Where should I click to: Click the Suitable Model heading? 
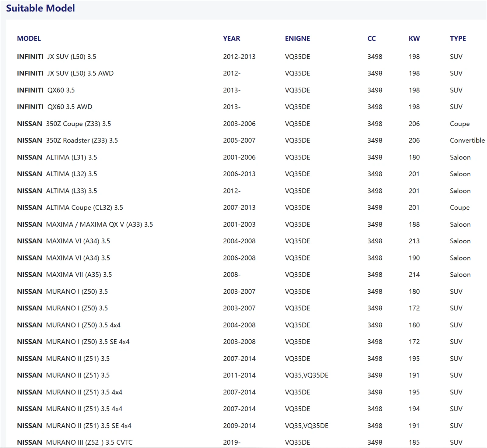(40, 8)
